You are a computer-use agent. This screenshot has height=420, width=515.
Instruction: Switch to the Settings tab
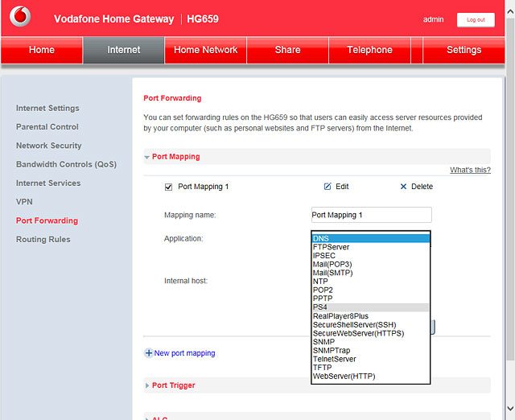click(x=463, y=50)
